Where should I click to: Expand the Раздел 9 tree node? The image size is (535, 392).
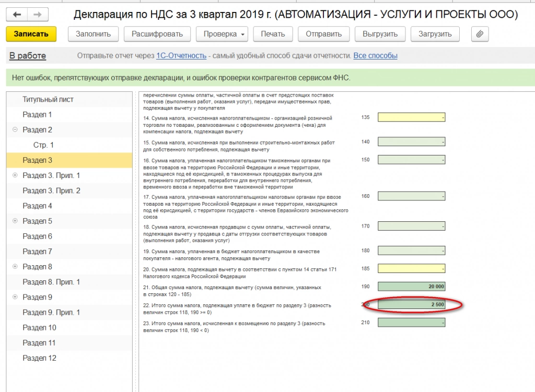tap(15, 297)
